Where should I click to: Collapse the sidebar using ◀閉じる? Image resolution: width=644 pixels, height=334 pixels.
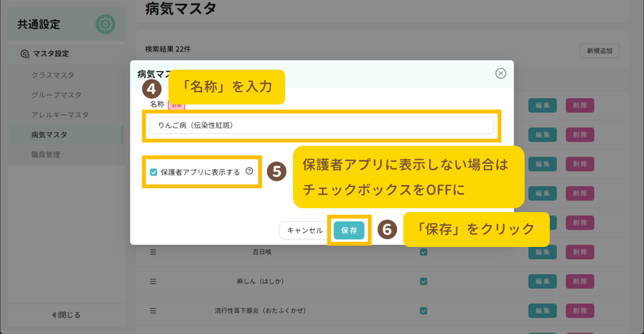tap(66, 315)
